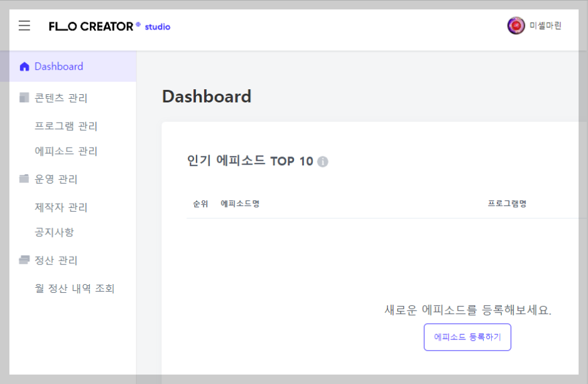This screenshot has width=588, height=384.
Task: Open the hamburger menu icon
Action: pyautogui.click(x=24, y=26)
